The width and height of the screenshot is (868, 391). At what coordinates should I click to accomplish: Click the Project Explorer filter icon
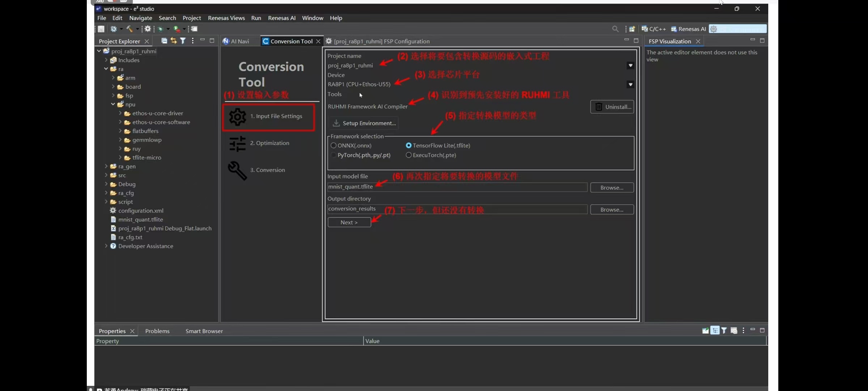[x=183, y=41]
